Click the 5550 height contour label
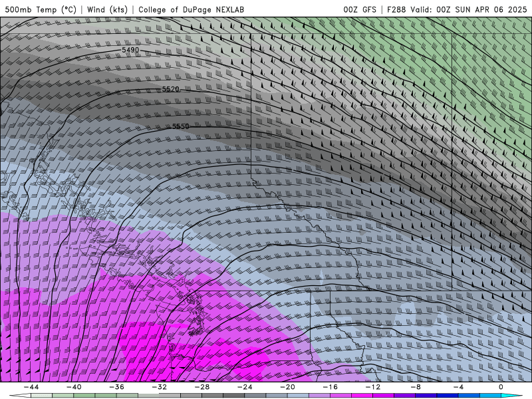The height and width of the screenshot is (399, 532). [180, 126]
